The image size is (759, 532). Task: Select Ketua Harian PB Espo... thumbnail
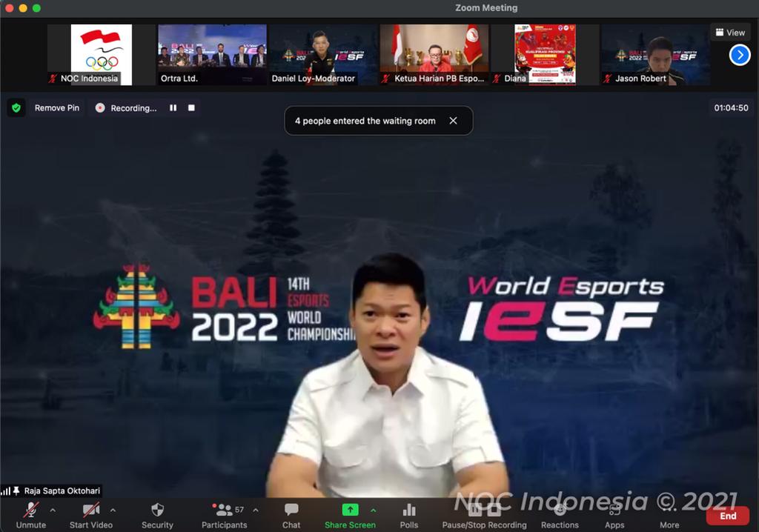[434, 55]
